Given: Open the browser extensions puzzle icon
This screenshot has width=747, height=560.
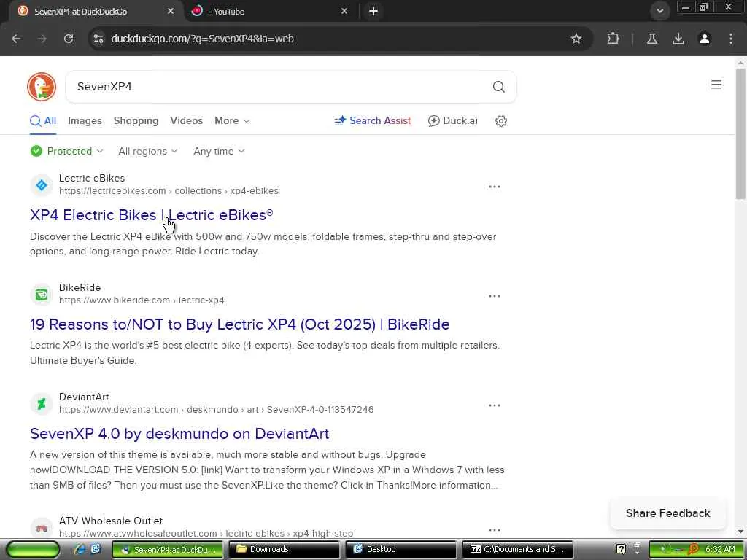Looking at the screenshot, I should click(x=613, y=39).
